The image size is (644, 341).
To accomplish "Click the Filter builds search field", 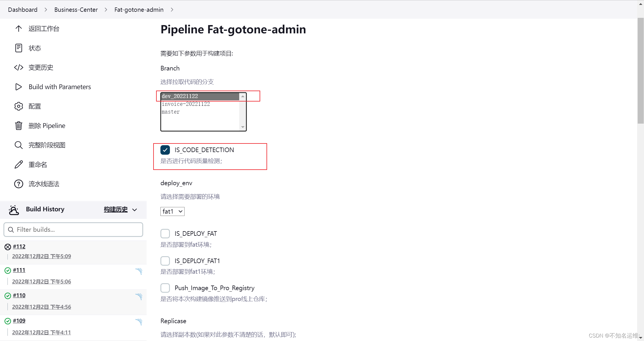I will 73,229.
